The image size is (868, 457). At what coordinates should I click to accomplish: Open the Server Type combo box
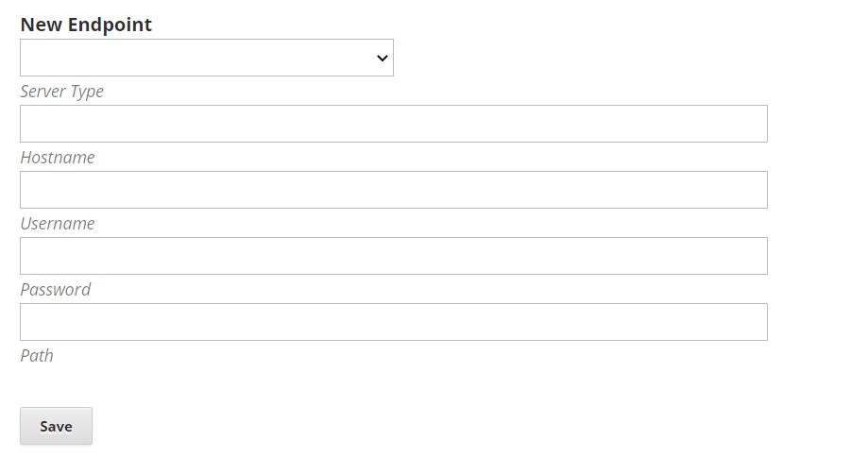coord(207,58)
